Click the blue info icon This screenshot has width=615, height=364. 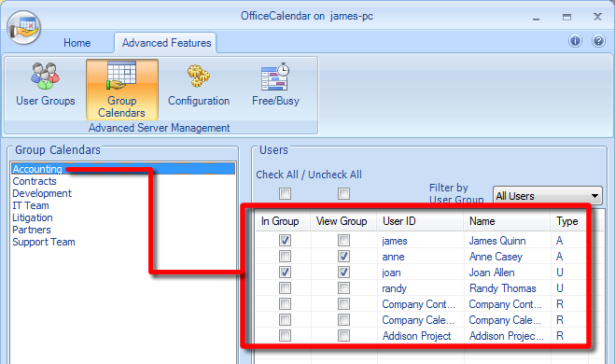pyautogui.click(x=575, y=41)
